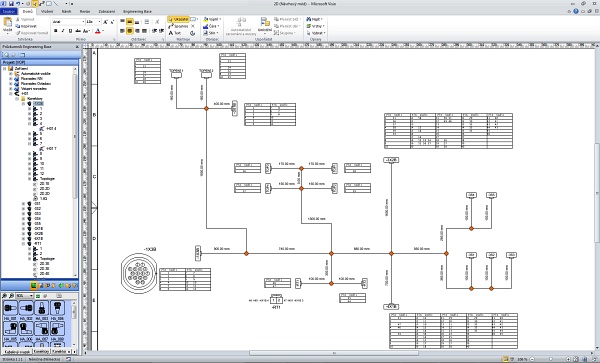Click the Kopírovat copy button

click(x=26, y=26)
